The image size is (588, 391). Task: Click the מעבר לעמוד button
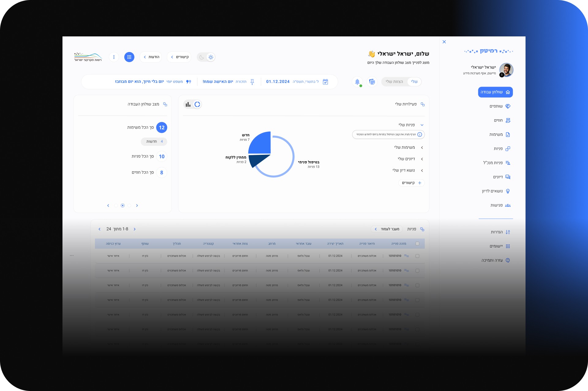pos(387,229)
